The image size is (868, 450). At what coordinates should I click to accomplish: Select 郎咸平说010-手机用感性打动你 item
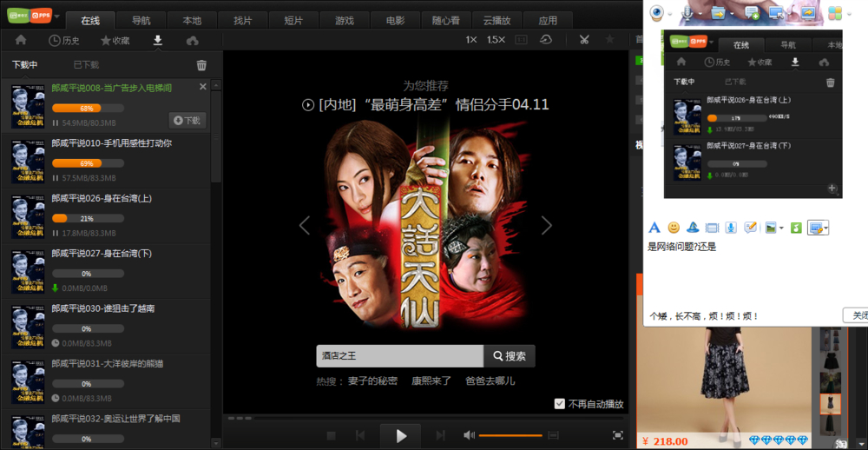tap(105, 161)
